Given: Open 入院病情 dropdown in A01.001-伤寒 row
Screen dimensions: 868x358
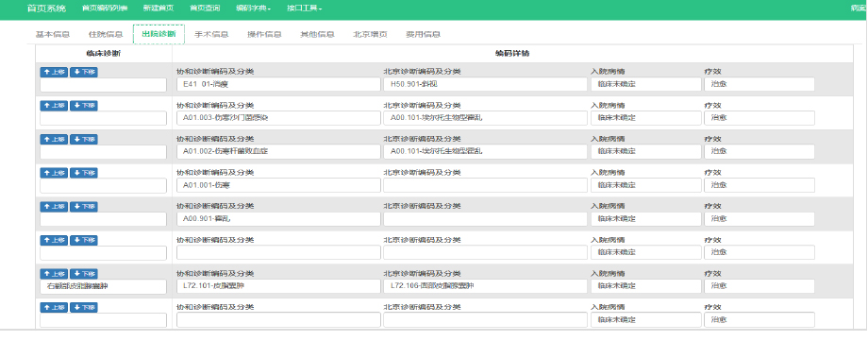Looking at the screenshot, I should (x=646, y=185).
